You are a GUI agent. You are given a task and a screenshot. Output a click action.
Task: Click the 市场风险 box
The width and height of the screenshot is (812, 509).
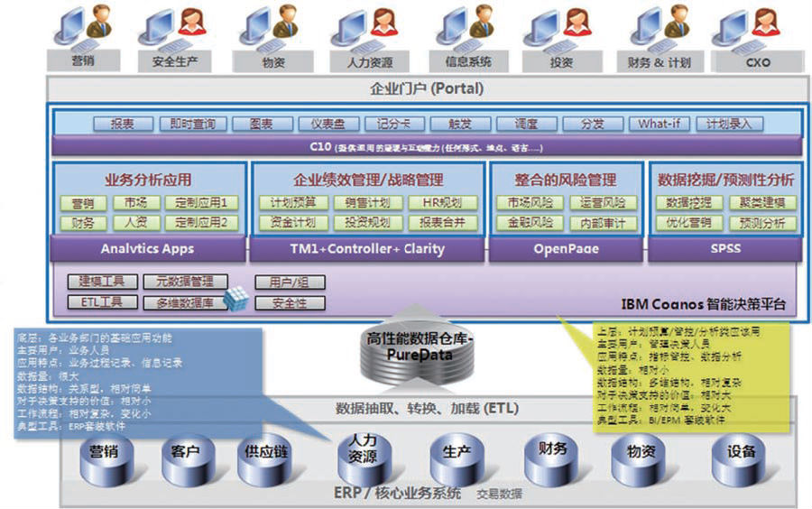pyautogui.click(x=530, y=203)
